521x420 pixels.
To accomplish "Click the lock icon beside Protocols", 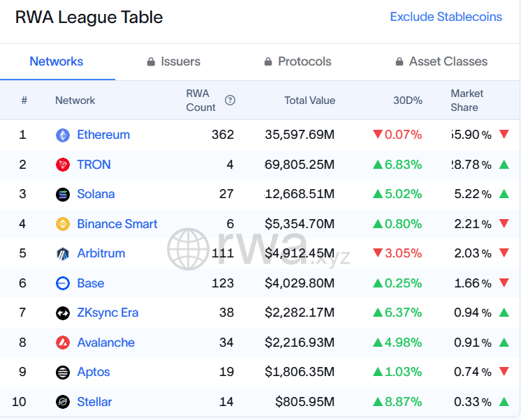I will pos(267,62).
